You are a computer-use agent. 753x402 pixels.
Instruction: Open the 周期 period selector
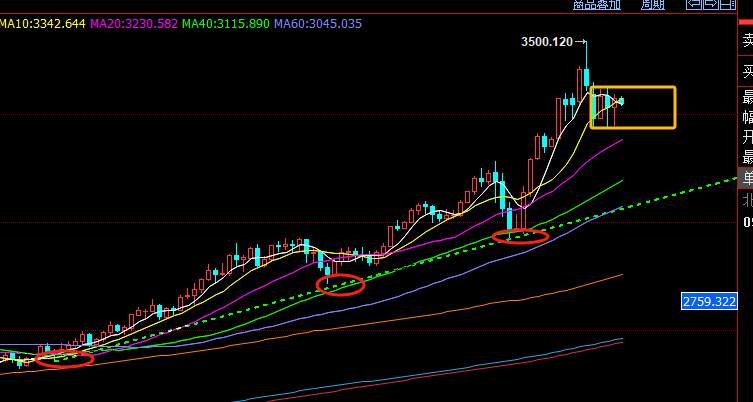point(652,5)
